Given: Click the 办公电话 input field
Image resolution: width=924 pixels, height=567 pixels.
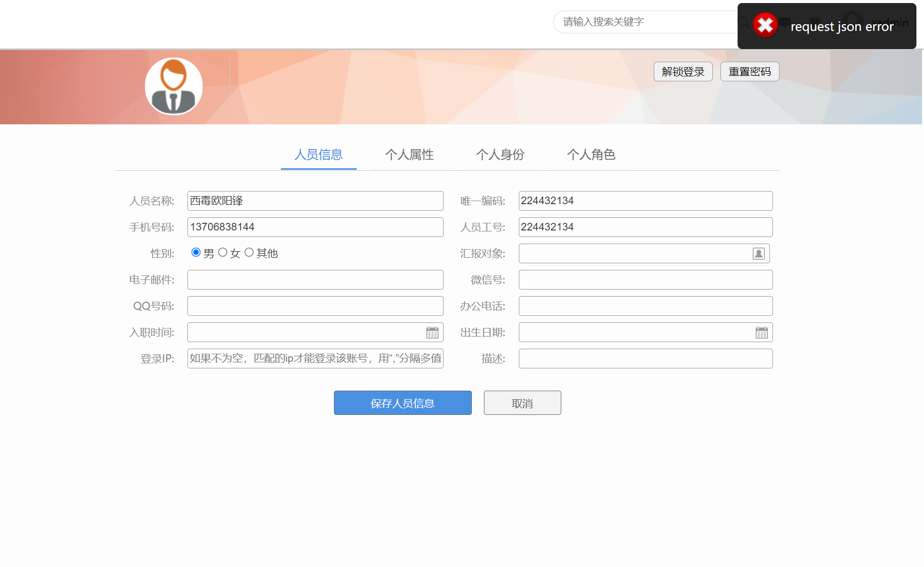Looking at the screenshot, I should click(646, 306).
